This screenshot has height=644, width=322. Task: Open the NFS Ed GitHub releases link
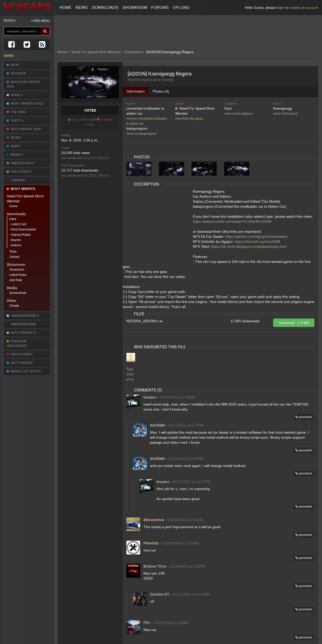256,237
